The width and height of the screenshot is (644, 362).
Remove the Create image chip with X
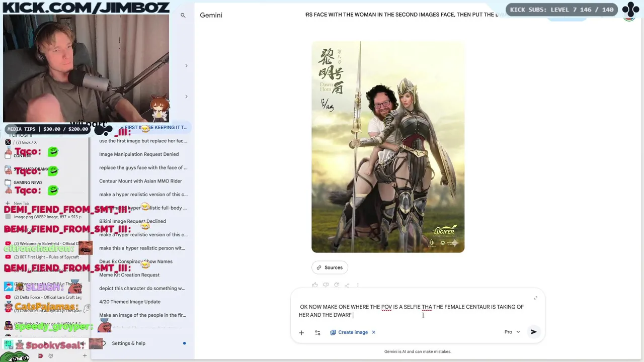click(x=373, y=332)
